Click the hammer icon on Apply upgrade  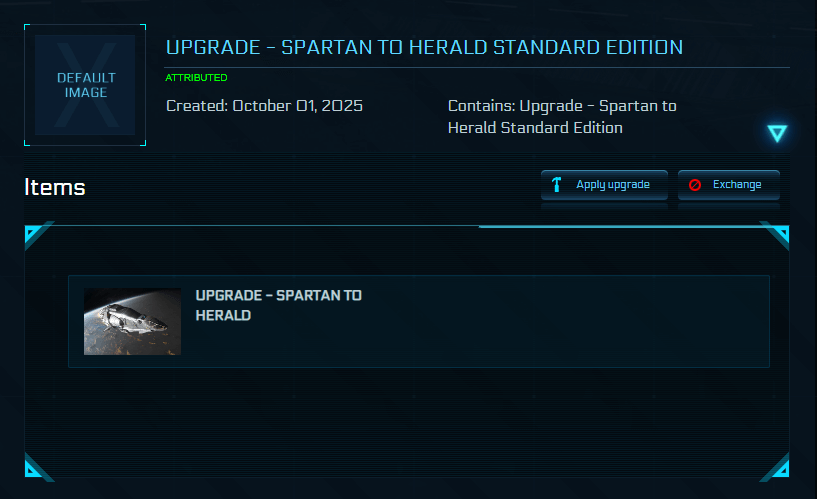tap(557, 185)
